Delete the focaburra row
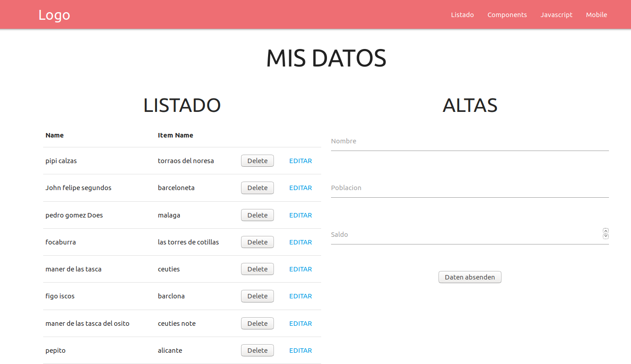Viewport: 631px width, 364px height. coord(257,242)
